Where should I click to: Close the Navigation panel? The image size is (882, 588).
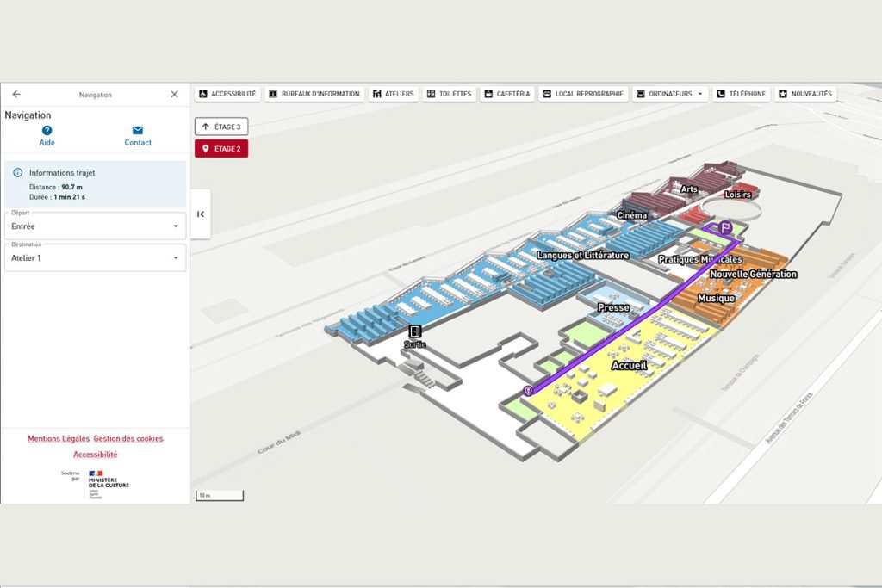[x=174, y=95]
